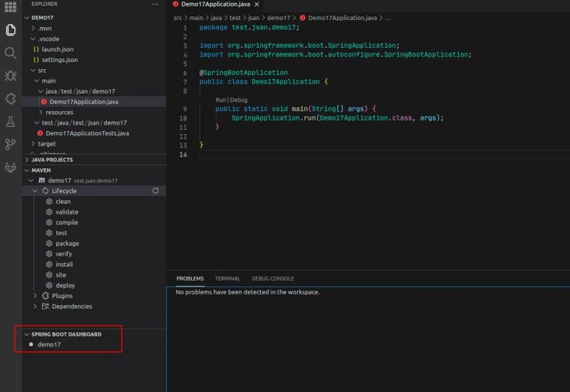Screen dimensions: 570x392
Task: Collapse the main folder
Action: coord(37,81)
